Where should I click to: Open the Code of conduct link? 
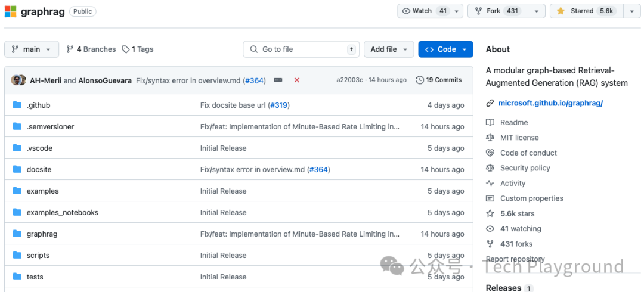click(528, 153)
